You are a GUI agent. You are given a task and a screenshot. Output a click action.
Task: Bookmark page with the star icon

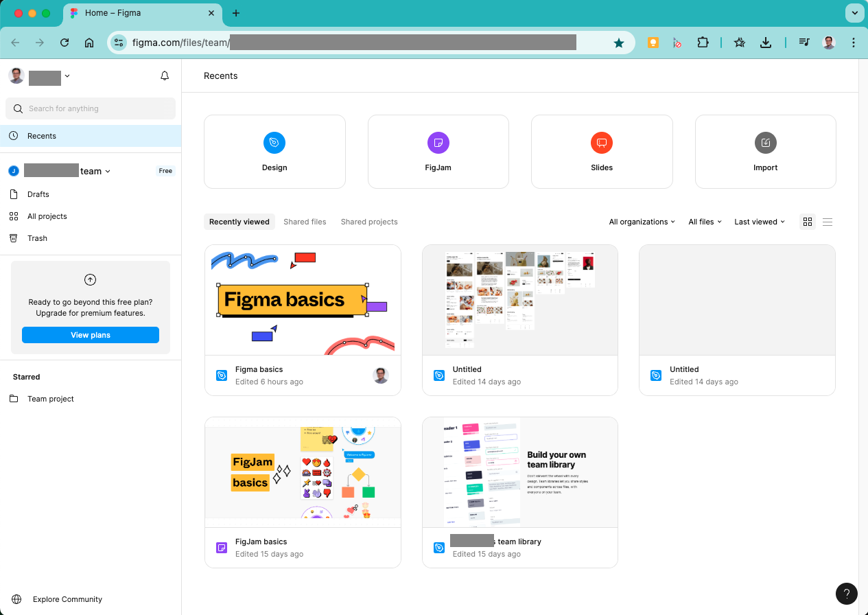pyautogui.click(x=619, y=43)
